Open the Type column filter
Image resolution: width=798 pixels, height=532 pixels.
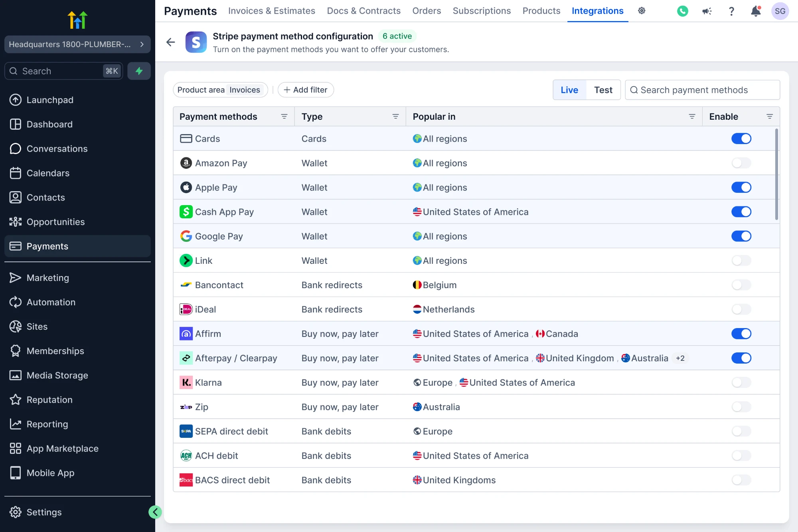coord(395,117)
